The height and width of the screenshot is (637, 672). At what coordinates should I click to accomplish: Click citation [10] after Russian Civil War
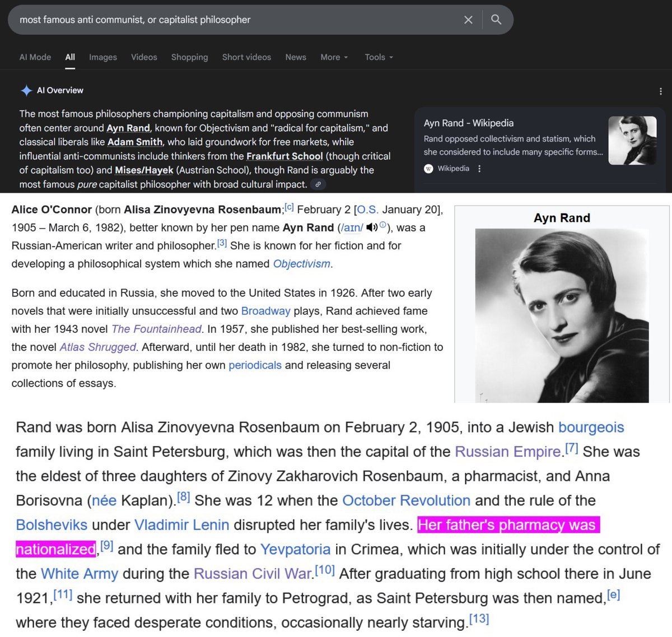pyautogui.click(x=325, y=570)
